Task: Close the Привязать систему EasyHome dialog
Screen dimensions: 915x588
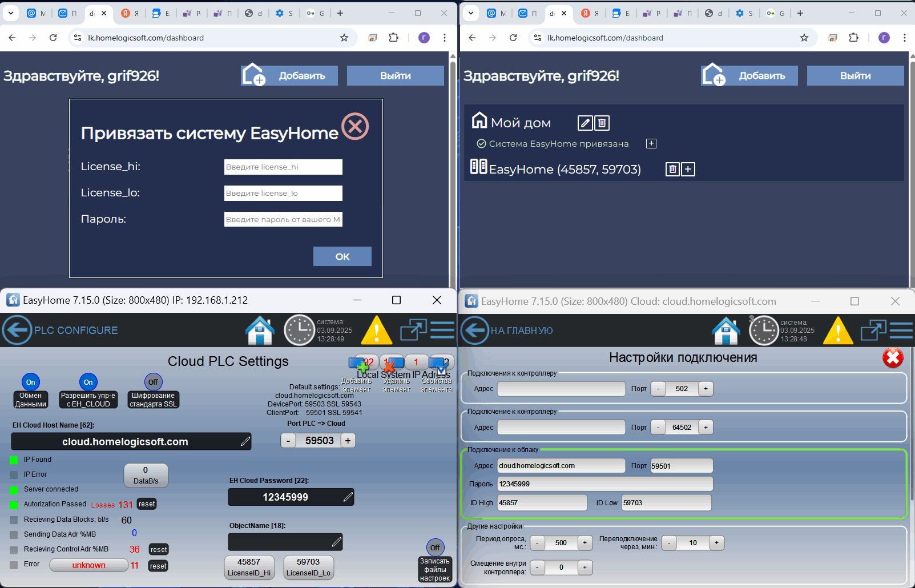Action: (x=355, y=126)
